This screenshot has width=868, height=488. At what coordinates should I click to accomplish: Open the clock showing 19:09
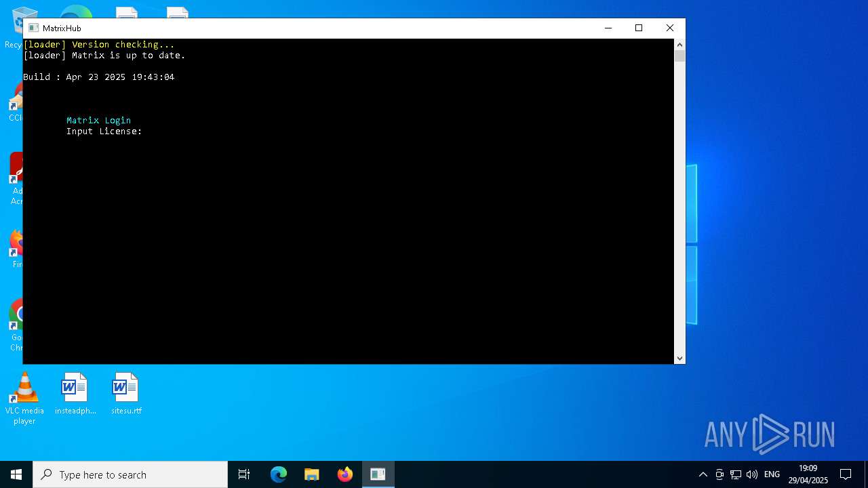pos(808,474)
